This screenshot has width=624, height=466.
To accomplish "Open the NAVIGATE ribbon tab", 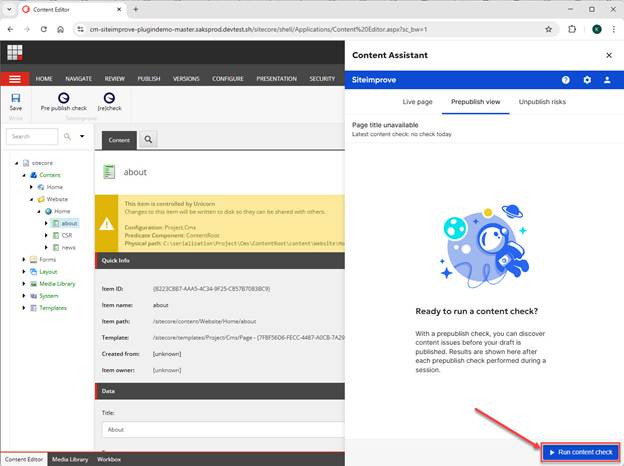I will pyautogui.click(x=78, y=79).
